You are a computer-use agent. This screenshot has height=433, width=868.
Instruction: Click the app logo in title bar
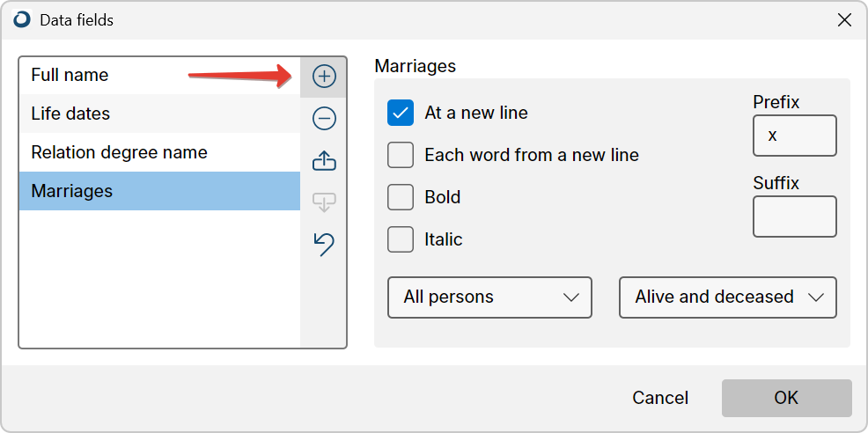pos(22,20)
